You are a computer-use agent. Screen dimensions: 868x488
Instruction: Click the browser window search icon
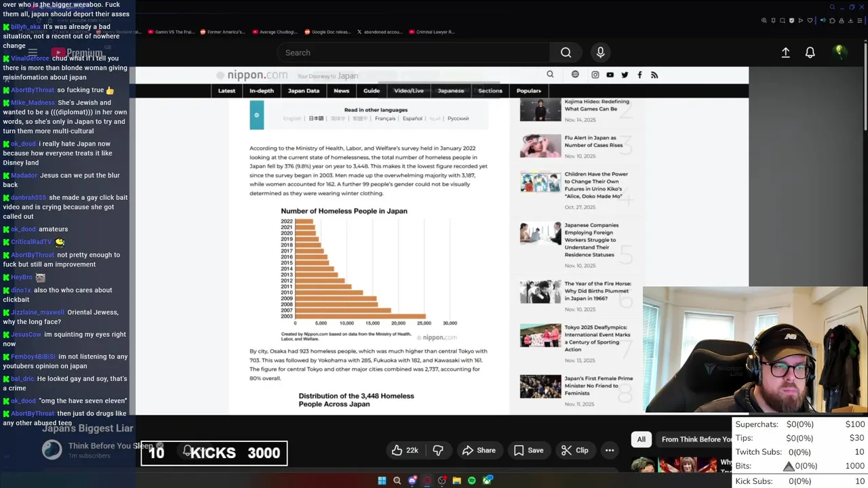(x=833, y=7)
